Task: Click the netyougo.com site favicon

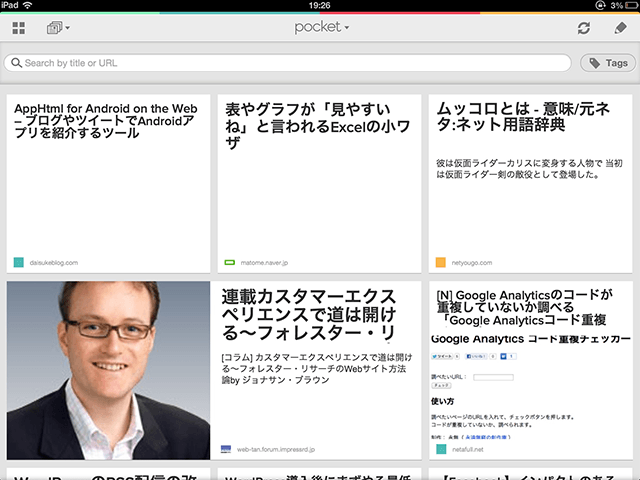Action: pos(440,262)
